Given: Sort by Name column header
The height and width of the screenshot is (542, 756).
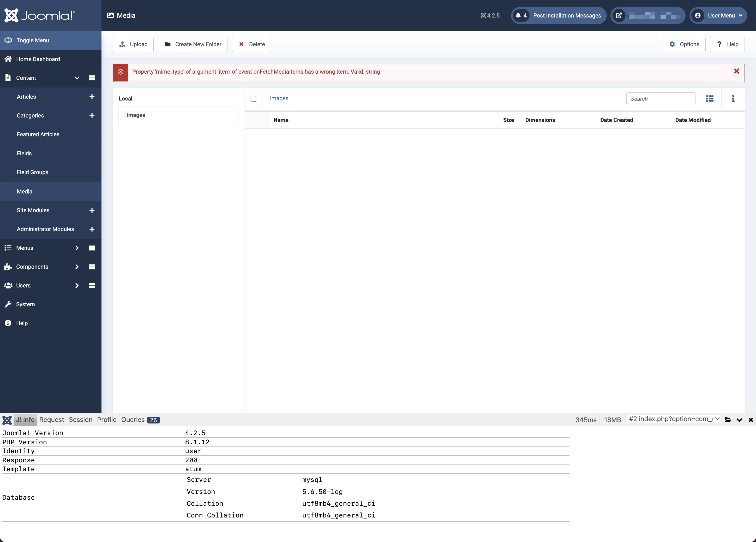Looking at the screenshot, I should (x=281, y=120).
